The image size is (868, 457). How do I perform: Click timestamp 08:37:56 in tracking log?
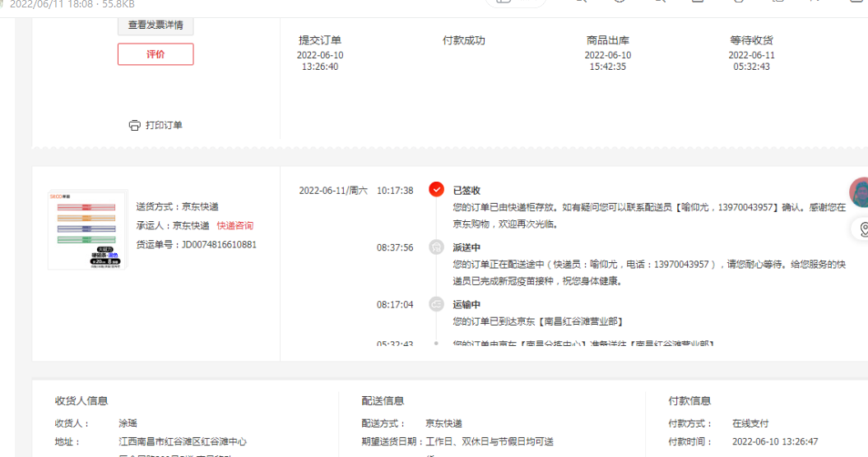pyautogui.click(x=395, y=247)
